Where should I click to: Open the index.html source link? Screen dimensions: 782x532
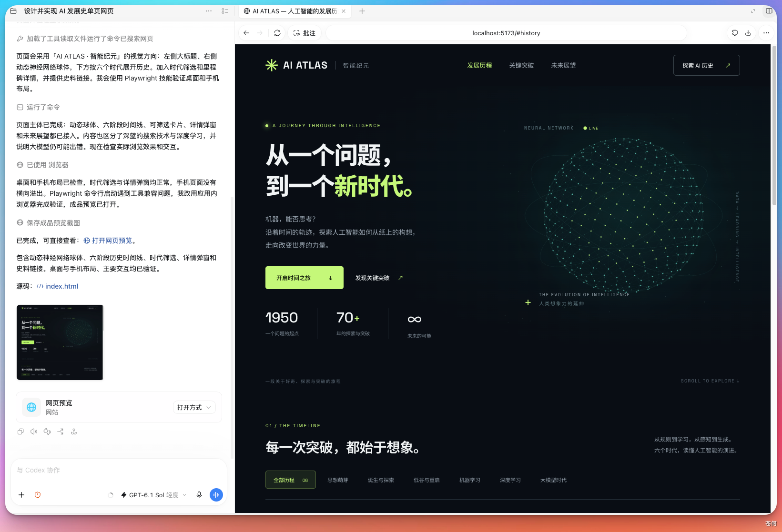[58, 286]
